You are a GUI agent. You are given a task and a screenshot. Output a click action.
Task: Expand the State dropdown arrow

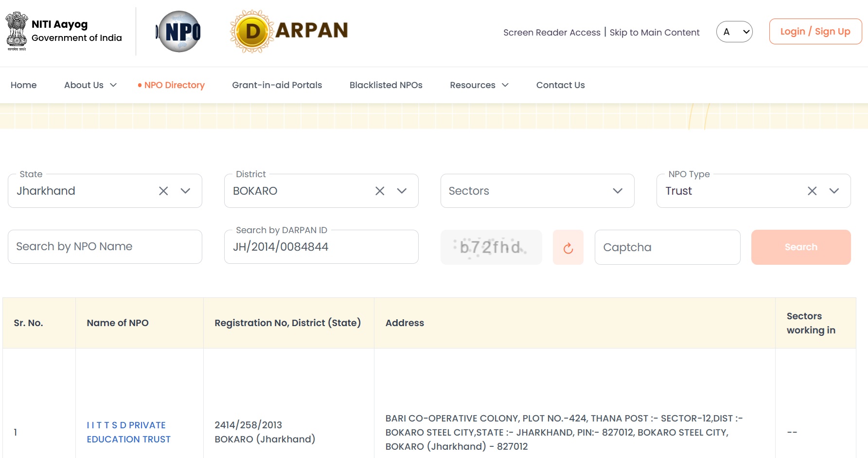coord(185,191)
